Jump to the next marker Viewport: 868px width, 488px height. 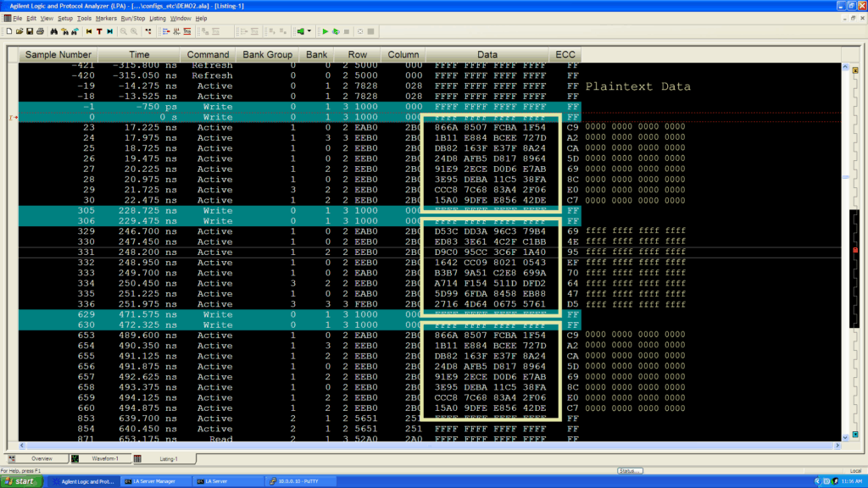point(108,30)
